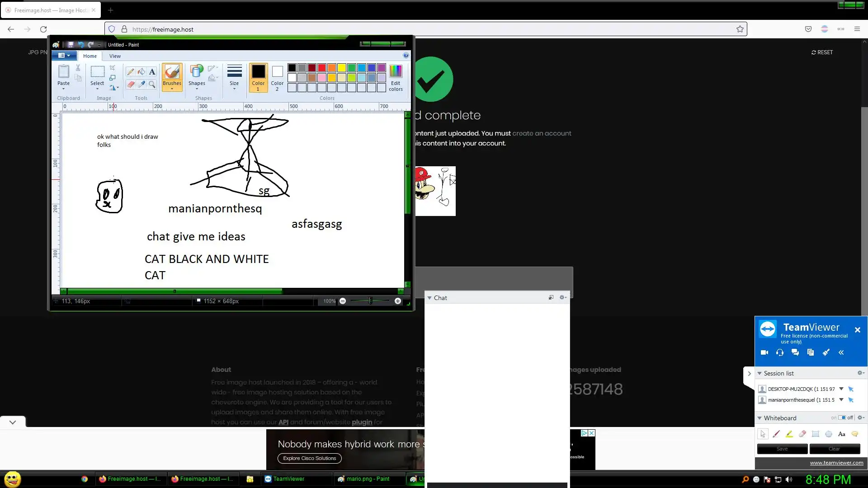This screenshot has height=488, width=868.
Task: Select the Magnifier tool in Paint
Action: click(x=152, y=84)
